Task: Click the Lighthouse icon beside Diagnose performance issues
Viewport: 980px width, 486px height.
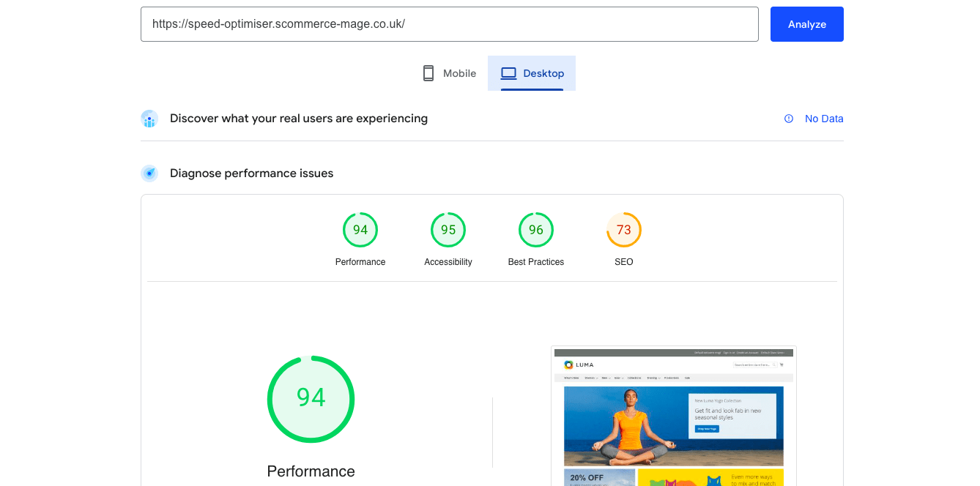Action: 149,173
